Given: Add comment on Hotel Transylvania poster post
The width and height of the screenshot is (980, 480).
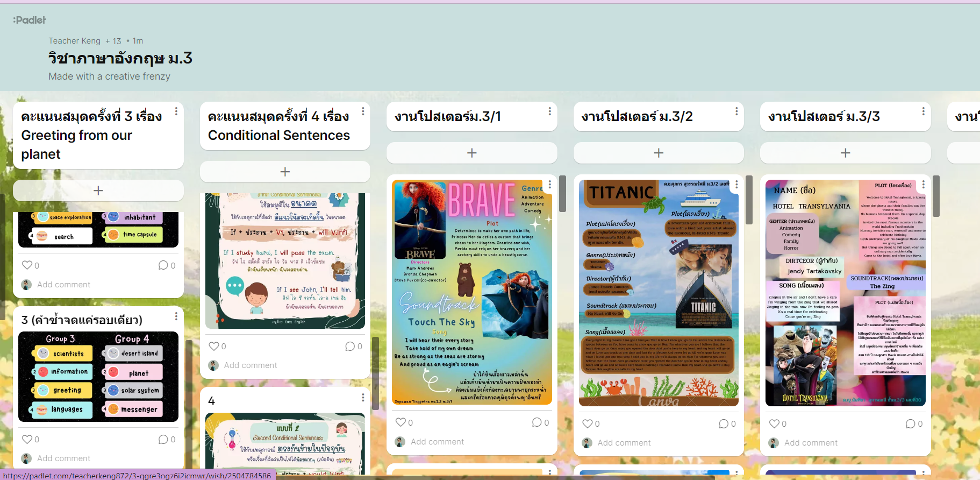Looking at the screenshot, I should [811, 443].
